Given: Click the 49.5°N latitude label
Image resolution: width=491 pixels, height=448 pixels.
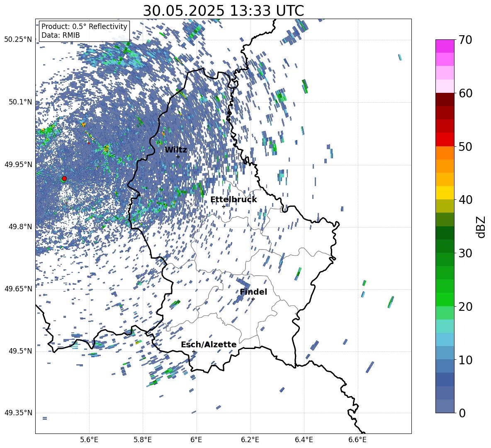Looking at the screenshot, I should click(20, 351).
